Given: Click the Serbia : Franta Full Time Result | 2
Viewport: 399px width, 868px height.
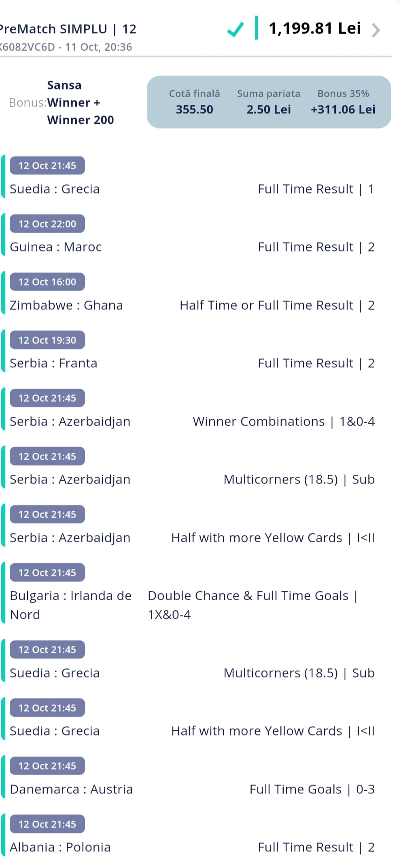Looking at the screenshot, I should [x=316, y=363].
